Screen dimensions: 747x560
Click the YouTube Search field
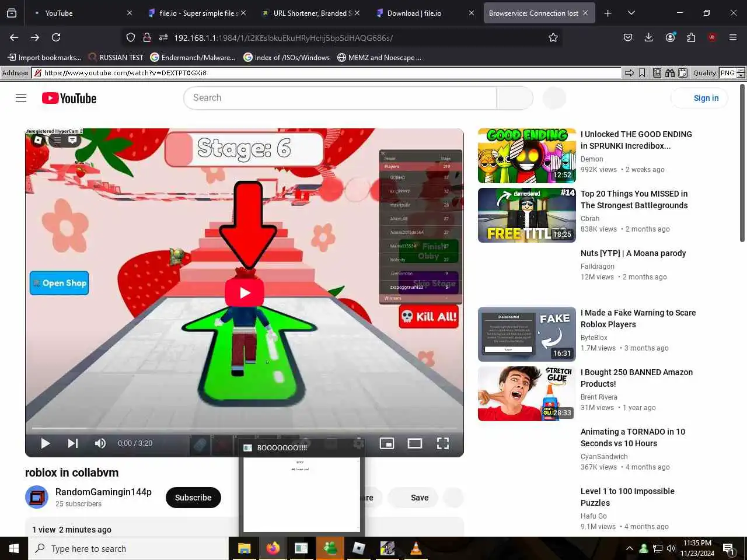(340, 98)
